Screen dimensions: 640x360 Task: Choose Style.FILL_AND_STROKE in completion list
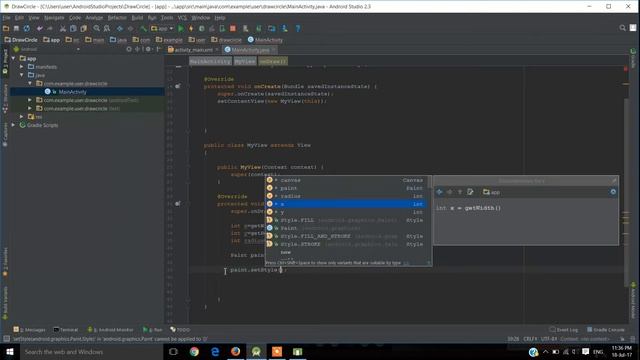346,236
